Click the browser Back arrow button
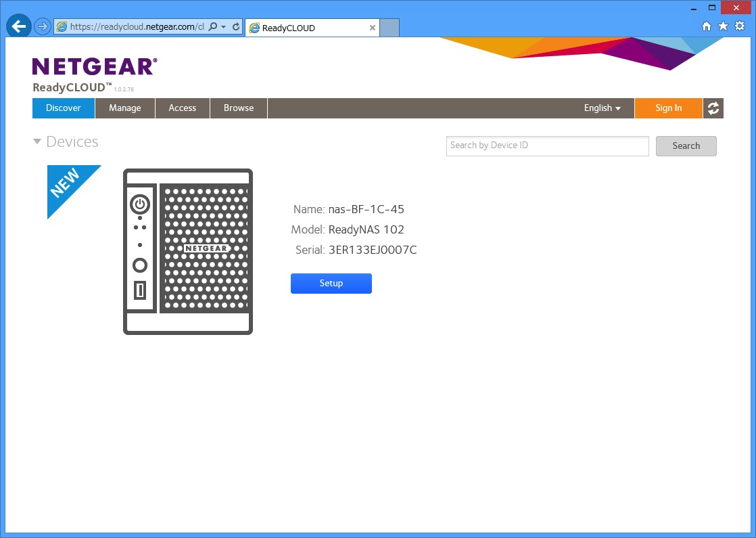This screenshot has width=756, height=538. 18,27
